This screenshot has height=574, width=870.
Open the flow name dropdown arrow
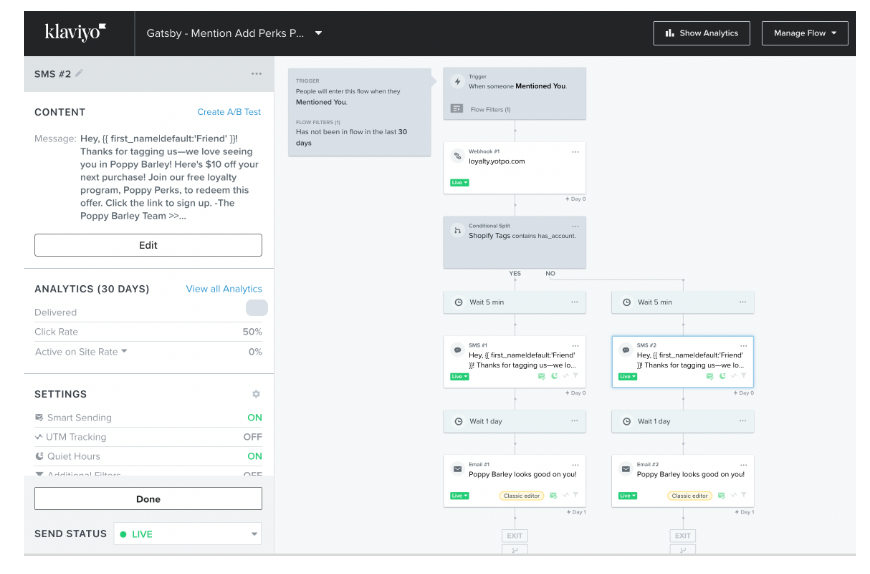pos(318,33)
